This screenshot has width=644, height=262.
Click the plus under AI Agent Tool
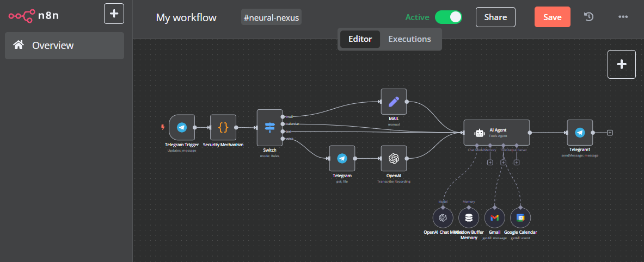[503, 163]
